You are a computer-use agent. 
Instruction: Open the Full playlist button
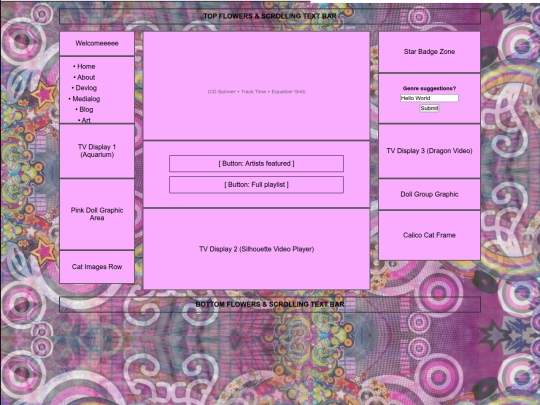pos(256,185)
